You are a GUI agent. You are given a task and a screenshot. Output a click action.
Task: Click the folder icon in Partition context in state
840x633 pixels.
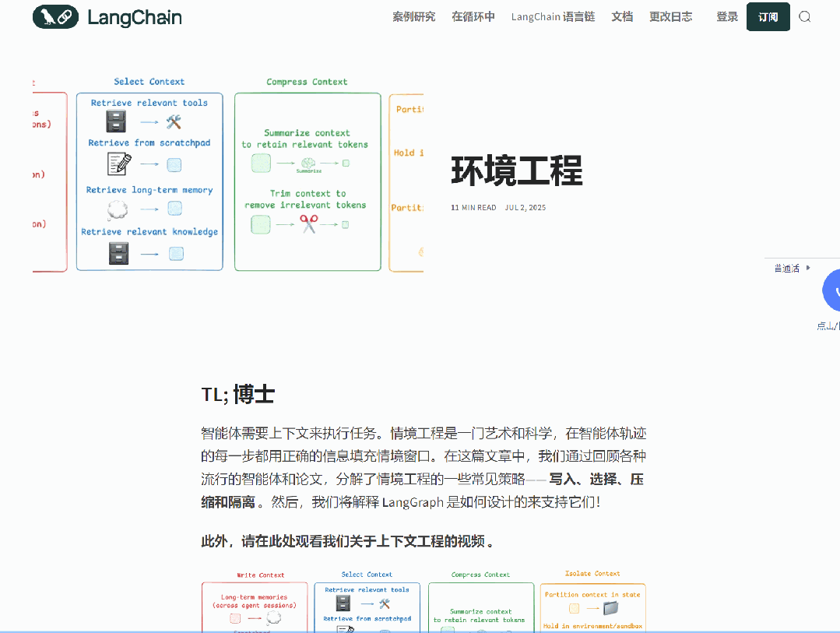pos(610,608)
